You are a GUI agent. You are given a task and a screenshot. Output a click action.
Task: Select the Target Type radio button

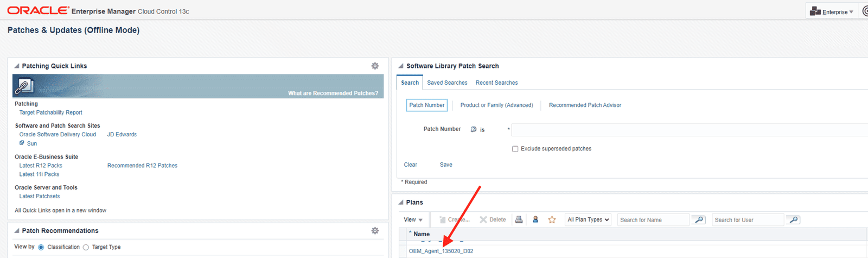click(86, 247)
